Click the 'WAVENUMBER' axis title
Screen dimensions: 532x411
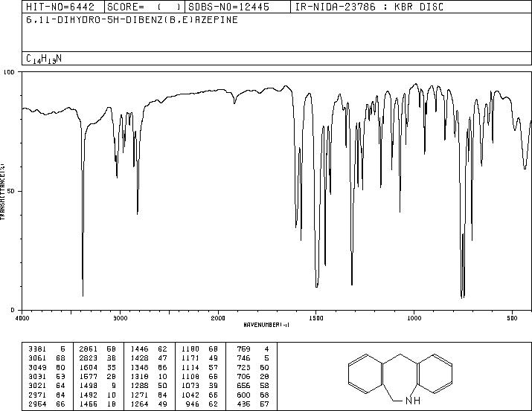click(266, 325)
